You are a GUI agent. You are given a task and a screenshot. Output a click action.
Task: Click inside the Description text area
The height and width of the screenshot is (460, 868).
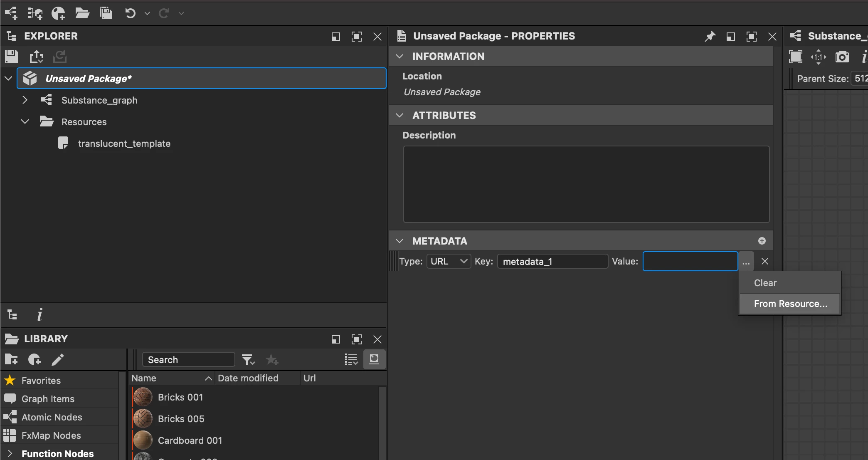[x=586, y=184]
